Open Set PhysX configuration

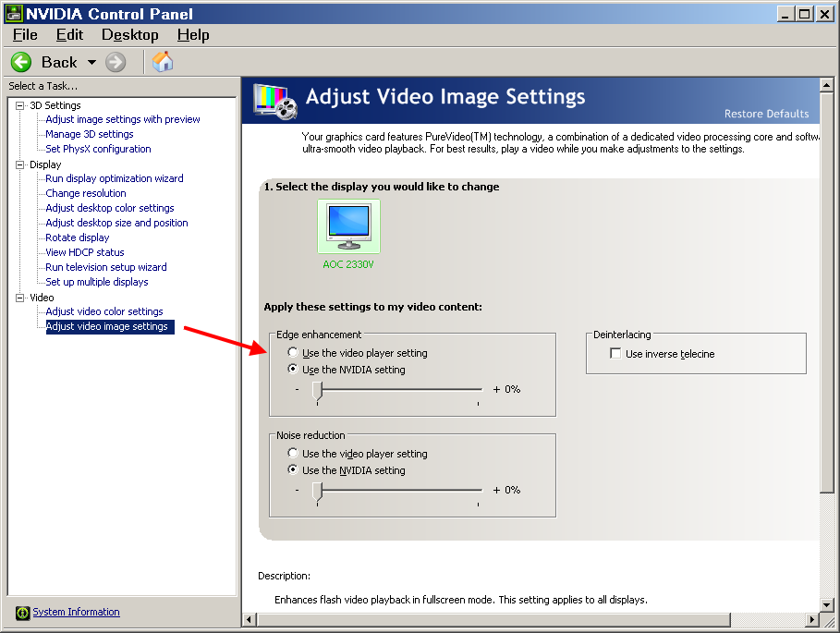tap(98, 149)
